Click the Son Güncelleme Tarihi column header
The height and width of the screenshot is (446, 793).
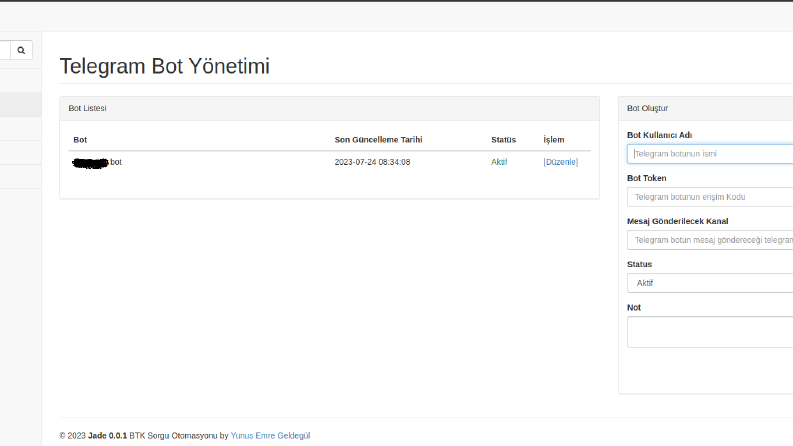[x=378, y=140]
